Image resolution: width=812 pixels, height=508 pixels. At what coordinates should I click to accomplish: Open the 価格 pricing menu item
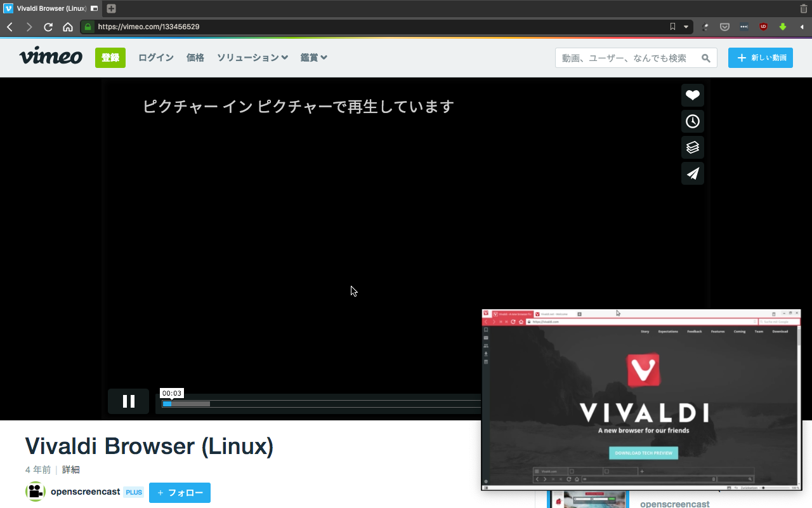pyautogui.click(x=195, y=57)
